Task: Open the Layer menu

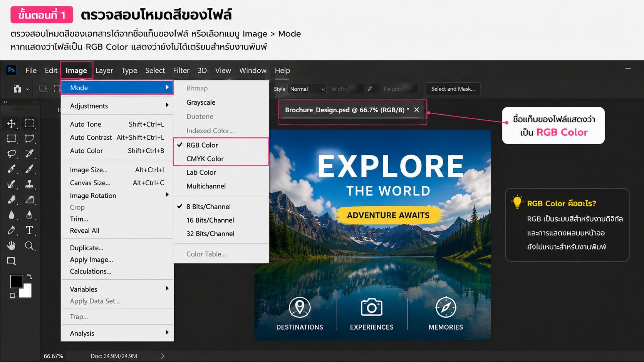Action: (104, 70)
